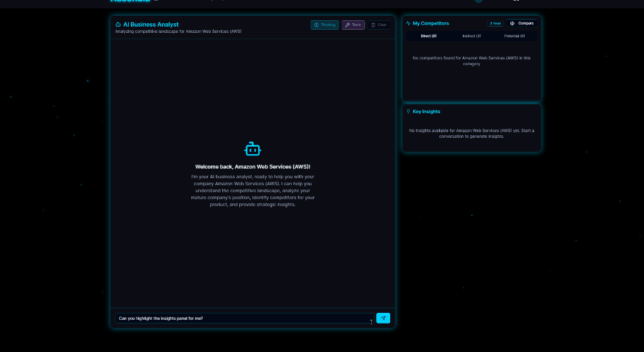Switch to the Indirect competitors tab

tap(472, 36)
